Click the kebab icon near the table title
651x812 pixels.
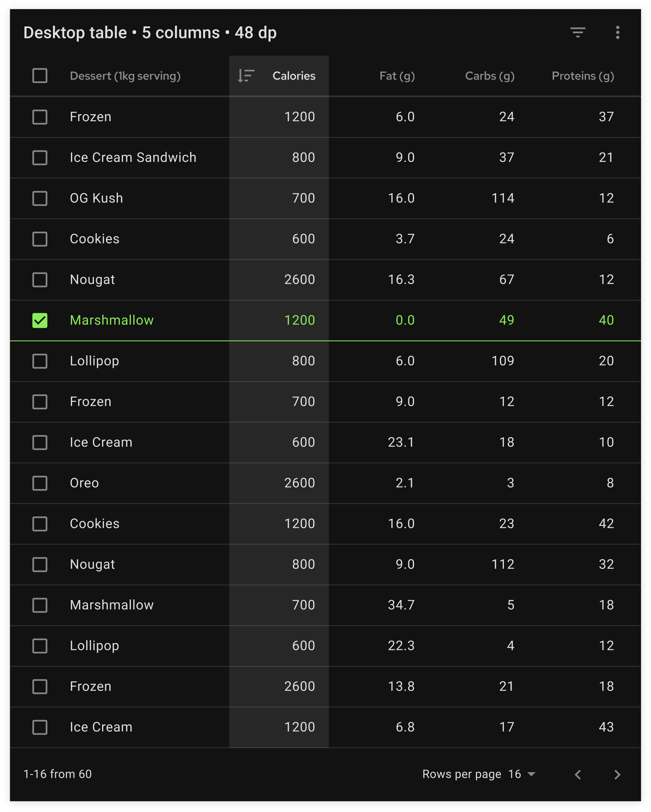coord(618,33)
